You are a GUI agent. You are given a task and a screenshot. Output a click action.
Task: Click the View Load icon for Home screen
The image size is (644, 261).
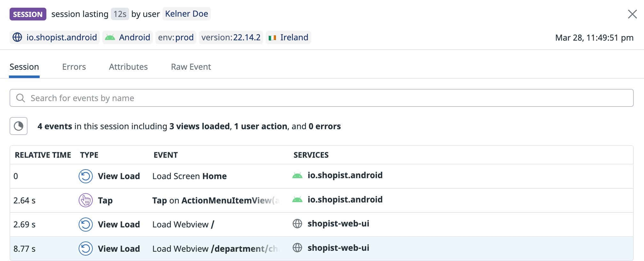86,176
